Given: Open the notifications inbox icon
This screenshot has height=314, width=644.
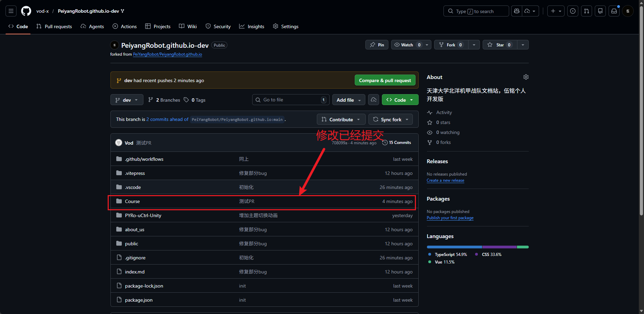Looking at the screenshot, I should (614, 11).
